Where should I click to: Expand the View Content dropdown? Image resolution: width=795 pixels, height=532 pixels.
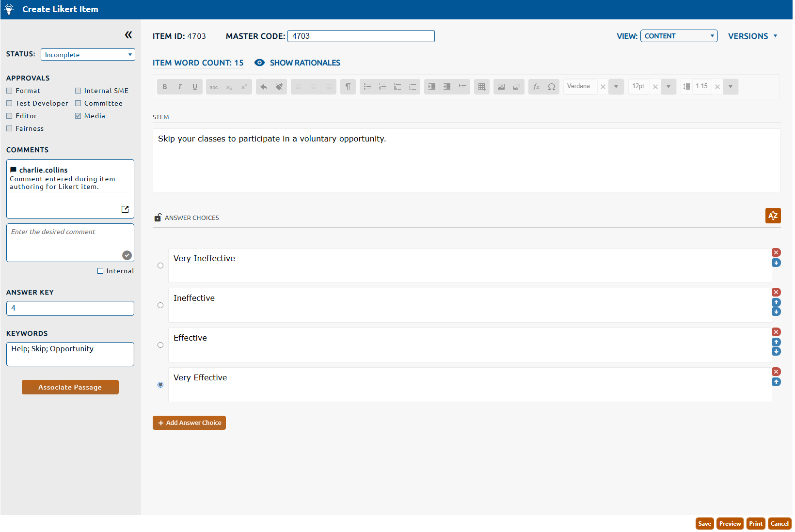pos(679,36)
